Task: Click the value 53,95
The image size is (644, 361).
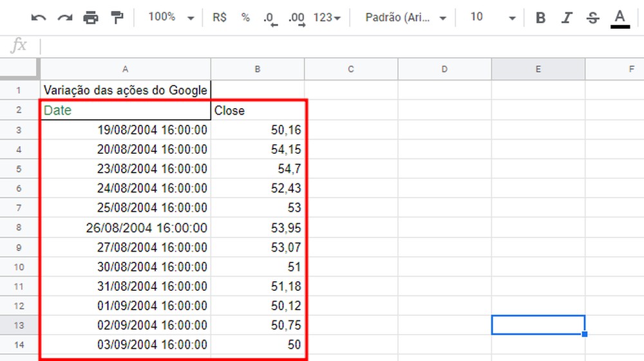Action: point(286,228)
